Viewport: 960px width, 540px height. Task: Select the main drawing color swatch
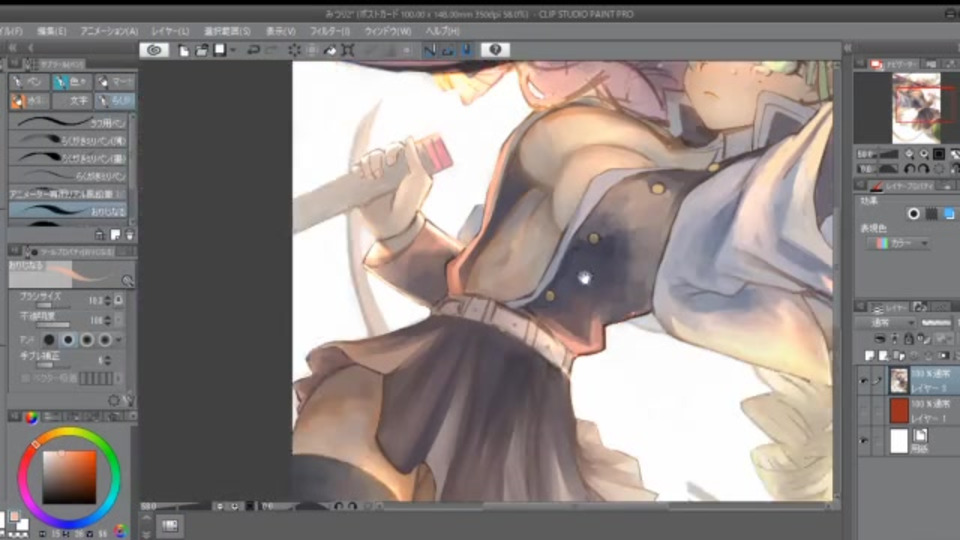coord(14,517)
